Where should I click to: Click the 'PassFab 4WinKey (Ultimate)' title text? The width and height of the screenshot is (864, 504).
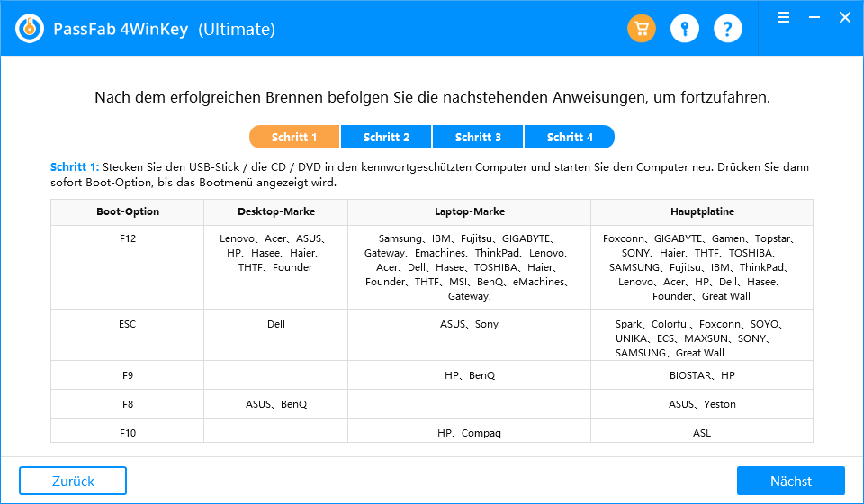coord(164,29)
